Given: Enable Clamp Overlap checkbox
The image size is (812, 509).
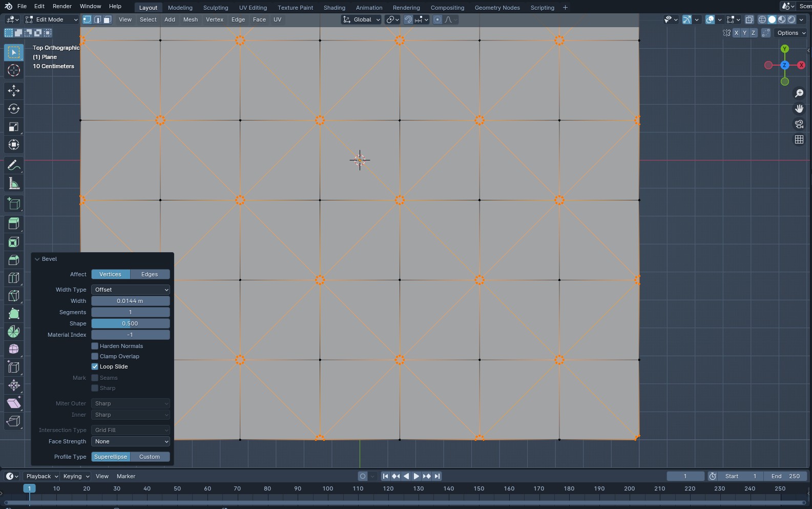Looking at the screenshot, I should (x=95, y=356).
